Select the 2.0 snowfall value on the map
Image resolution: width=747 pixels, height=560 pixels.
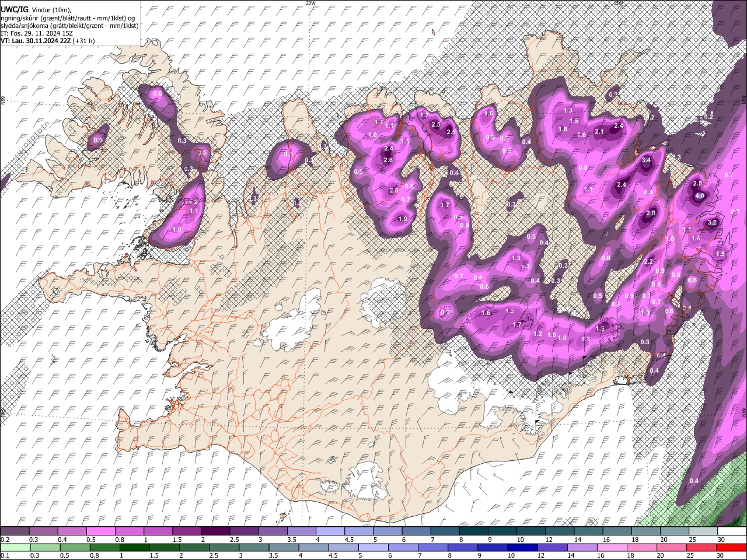393,190
